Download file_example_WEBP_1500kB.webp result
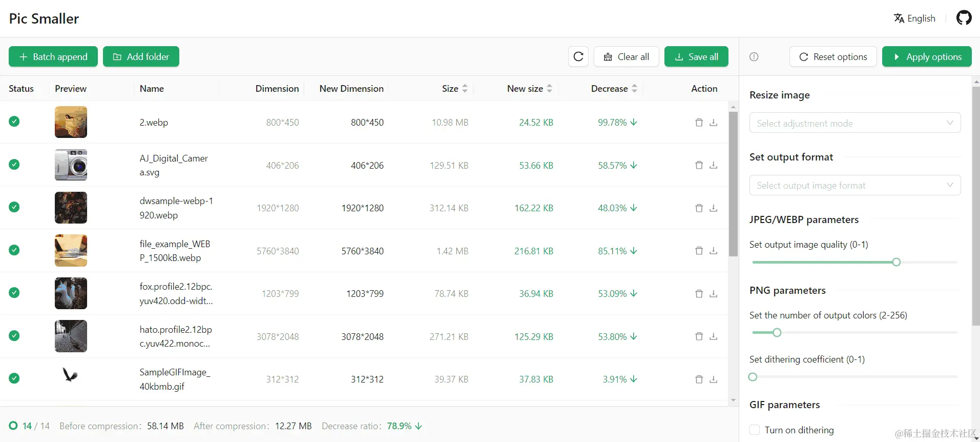Viewport: 980px width, 442px height. pos(714,251)
